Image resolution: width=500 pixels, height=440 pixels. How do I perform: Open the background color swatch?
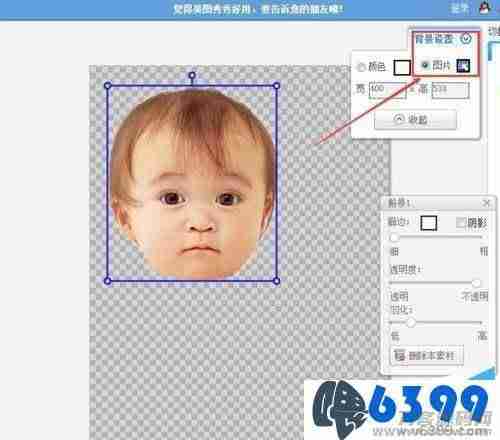pyautogui.click(x=402, y=68)
